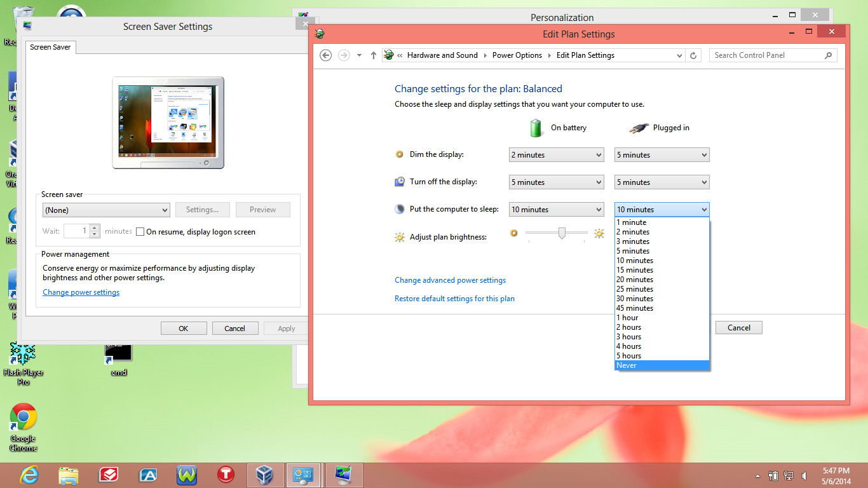
Task: Click the Hardware and Sound breadcrumb
Action: point(442,55)
